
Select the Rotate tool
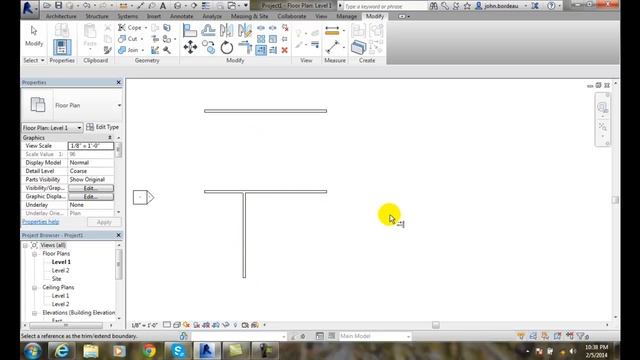pyautogui.click(x=227, y=47)
